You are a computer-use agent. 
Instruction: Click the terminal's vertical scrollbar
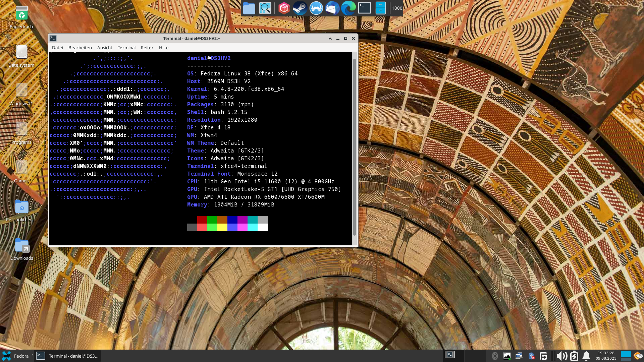[355, 147]
